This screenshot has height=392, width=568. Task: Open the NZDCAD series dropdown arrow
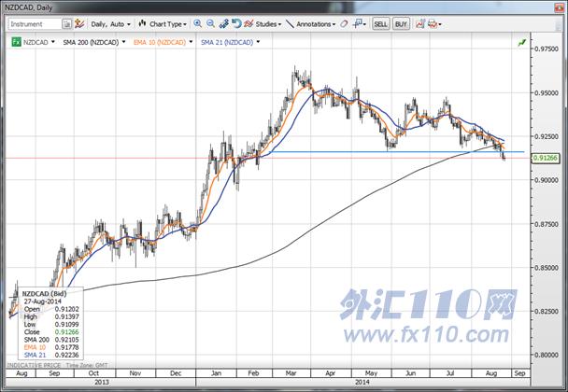coord(53,42)
